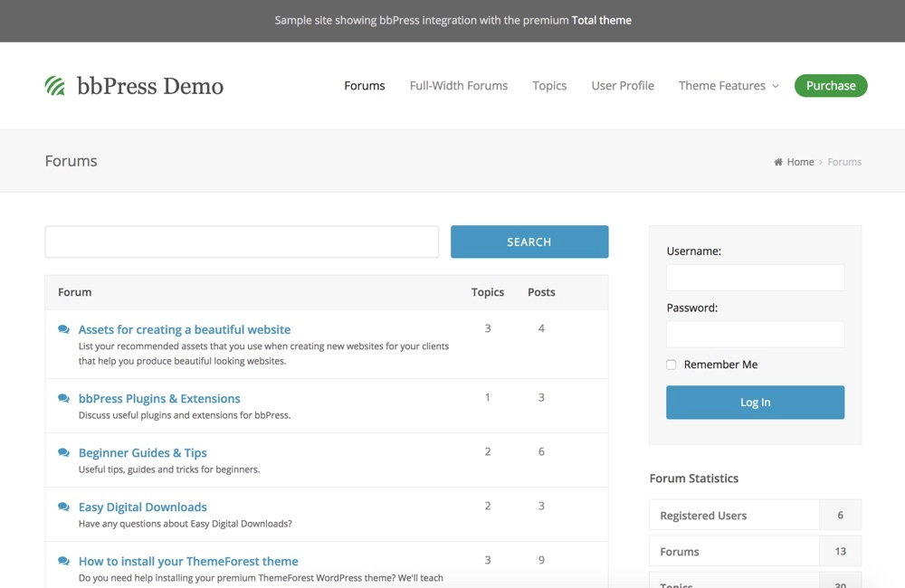
Task: Click the bbPress Demo green leaf logo
Action: pos(55,86)
